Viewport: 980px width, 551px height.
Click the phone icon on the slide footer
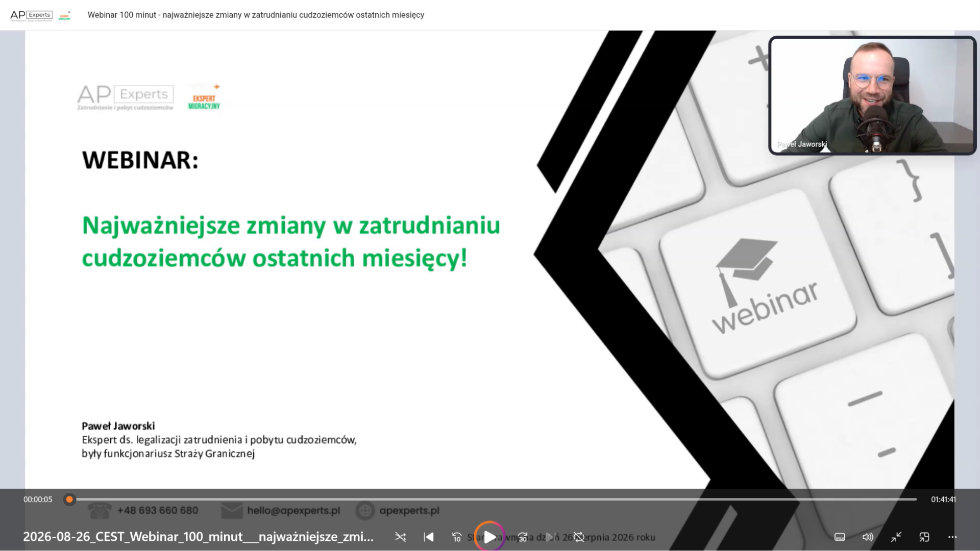[x=100, y=511]
